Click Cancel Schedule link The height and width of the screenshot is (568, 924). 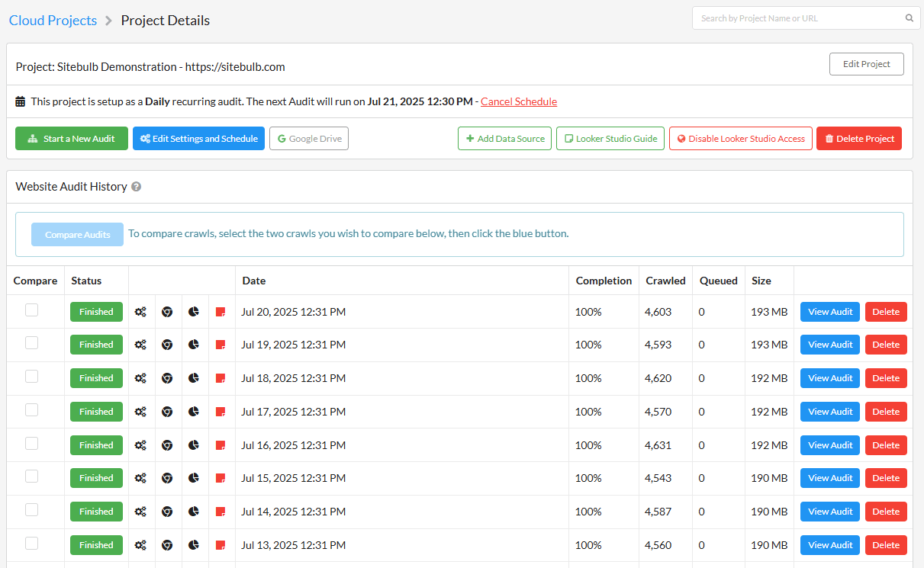point(519,101)
